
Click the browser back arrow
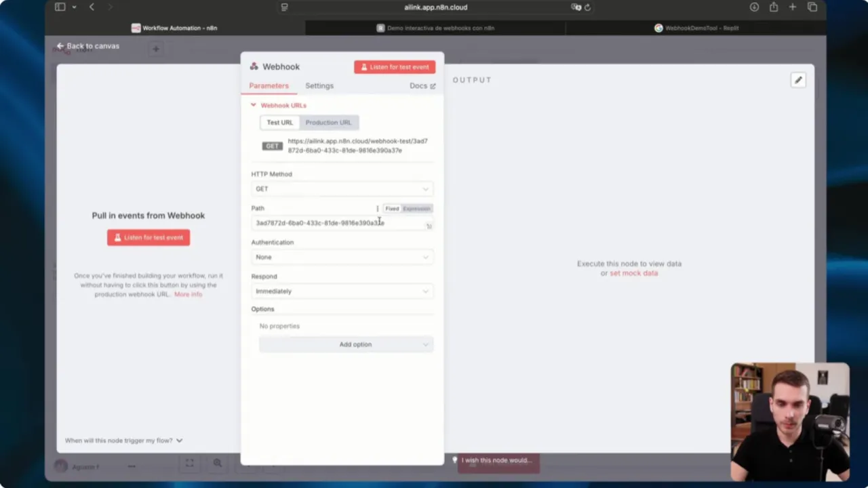pyautogui.click(x=92, y=7)
